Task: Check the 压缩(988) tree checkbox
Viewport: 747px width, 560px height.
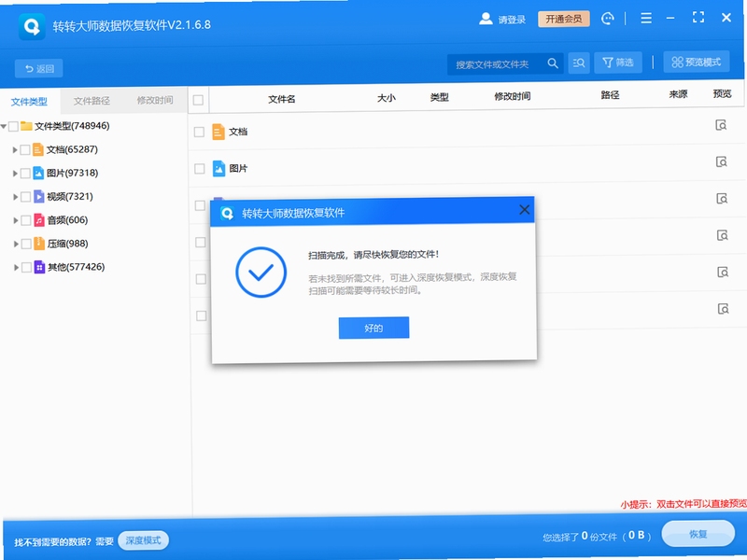Action: click(x=27, y=244)
